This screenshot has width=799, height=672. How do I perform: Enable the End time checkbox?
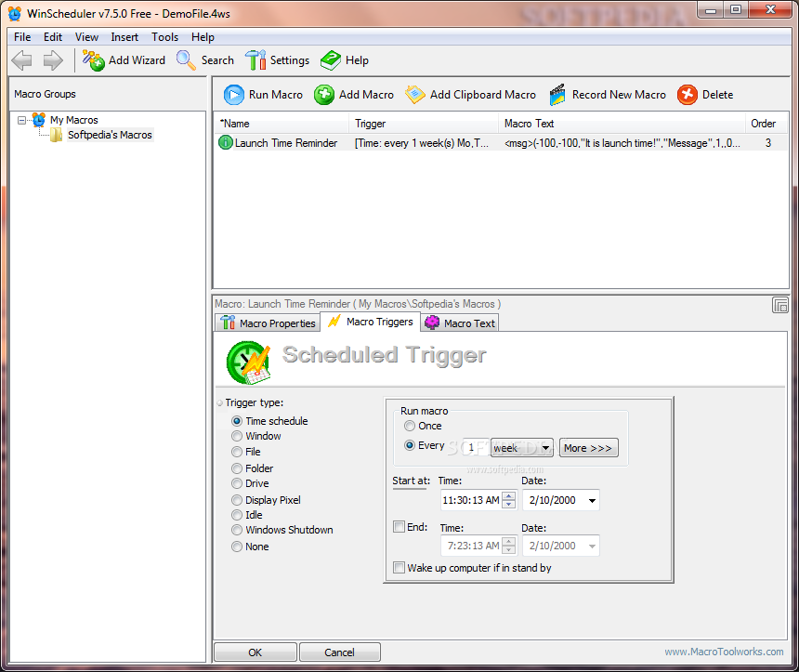click(399, 527)
